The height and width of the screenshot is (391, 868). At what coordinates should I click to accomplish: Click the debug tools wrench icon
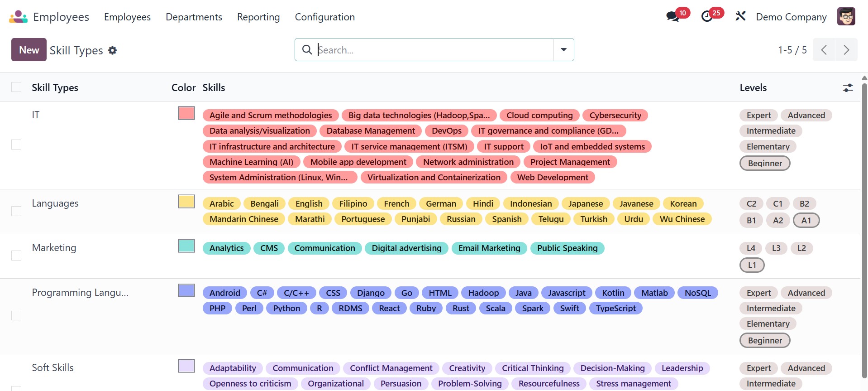[x=740, y=17]
